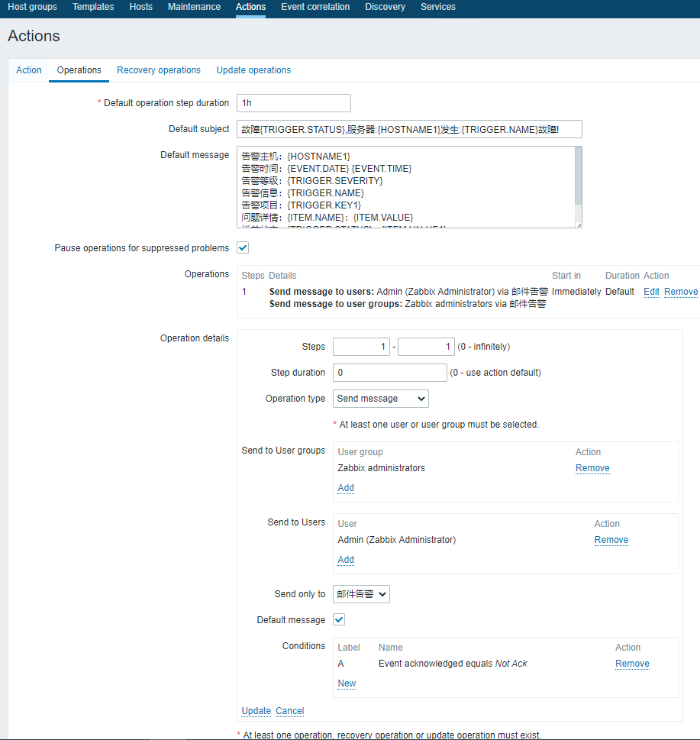
Task: Click the 'Send message to user groups' detail line
Action: pos(408,304)
